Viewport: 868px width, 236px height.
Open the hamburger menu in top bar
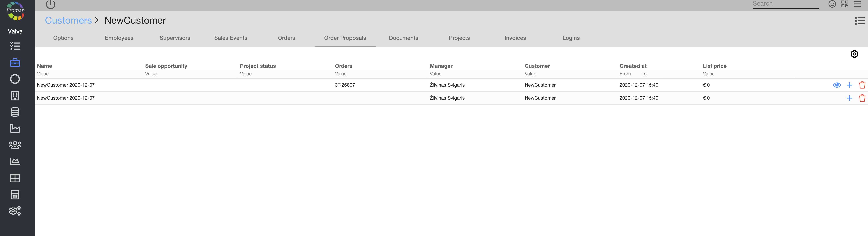[x=858, y=4]
